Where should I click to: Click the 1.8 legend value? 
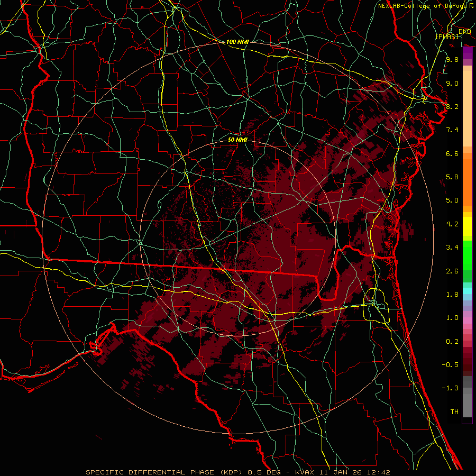pos(452,295)
